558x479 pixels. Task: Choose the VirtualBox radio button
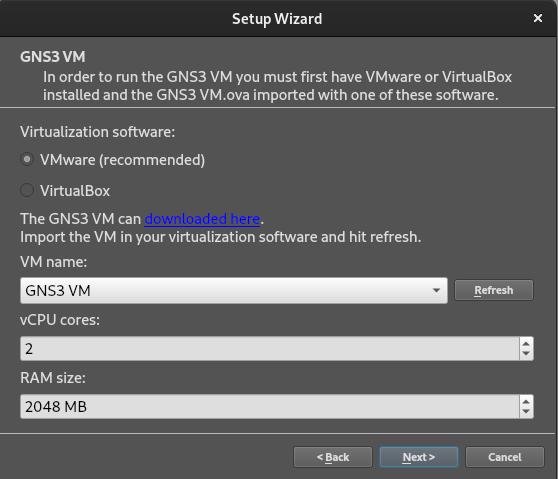tap(27, 190)
